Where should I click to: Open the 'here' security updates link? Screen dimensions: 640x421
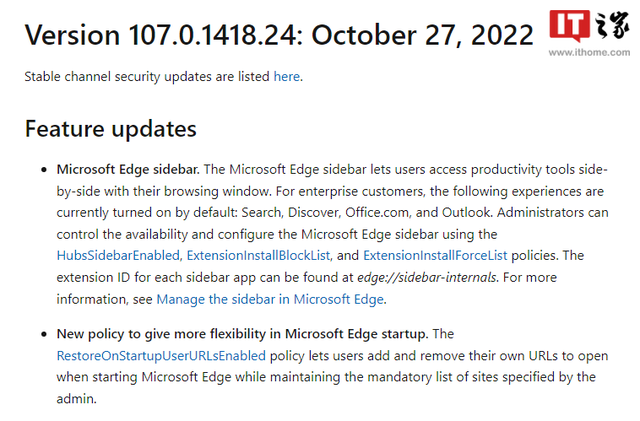[287, 76]
